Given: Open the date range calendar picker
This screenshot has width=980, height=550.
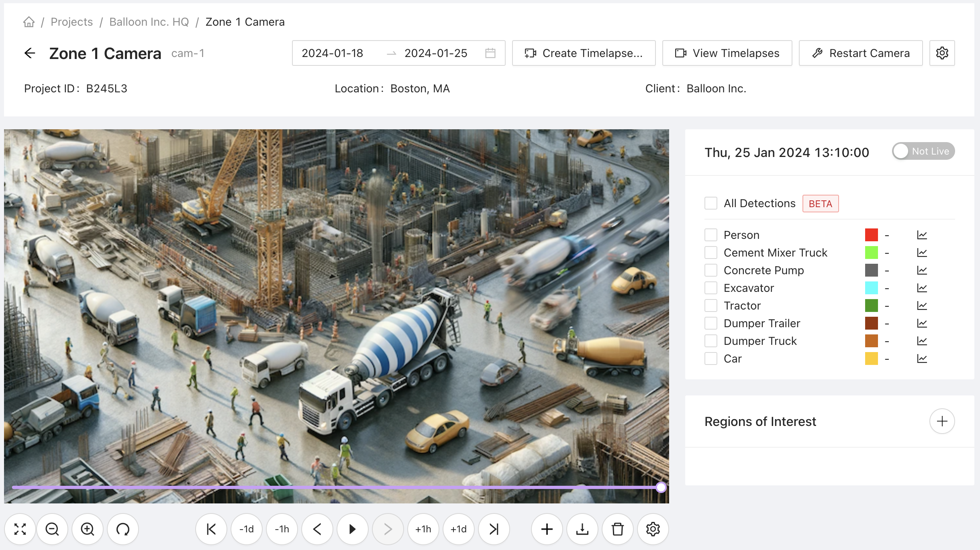Looking at the screenshot, I should [x=490, y=53].
